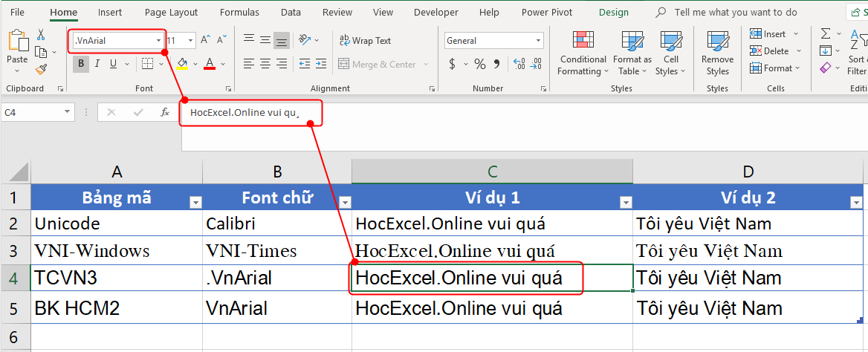This screenshot has height=352, width=868.
Task: Click Remove Styles button
Action: [717, 53]
